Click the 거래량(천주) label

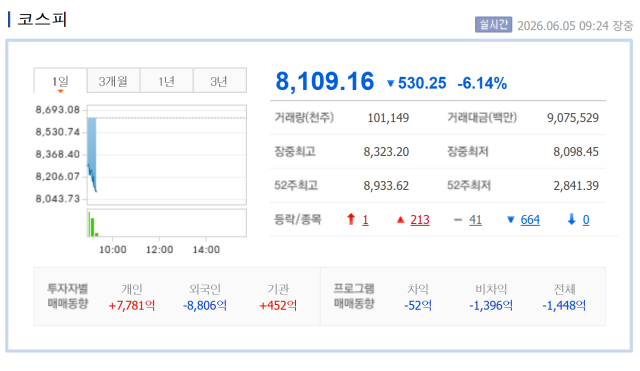point(304,118)
